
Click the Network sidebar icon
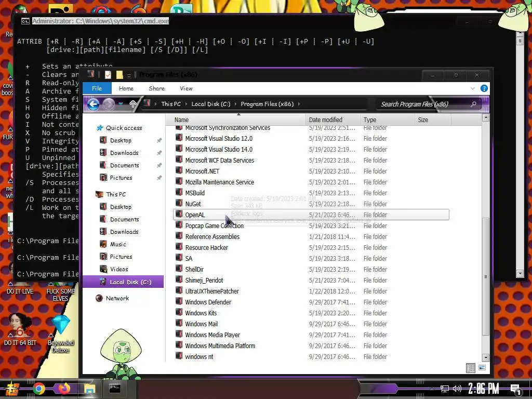(x=99, y=298)
